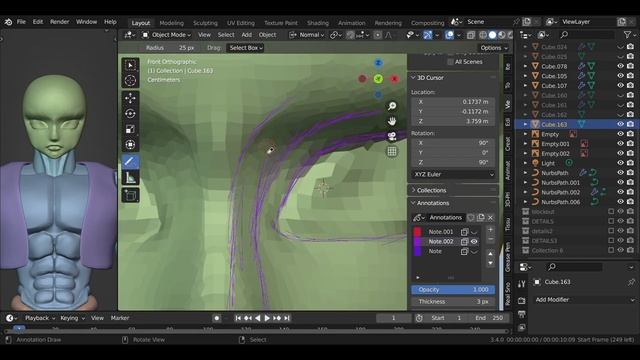
Task: Toggle the eye icon for Cube.105
Action: click(x=620, y=76)
